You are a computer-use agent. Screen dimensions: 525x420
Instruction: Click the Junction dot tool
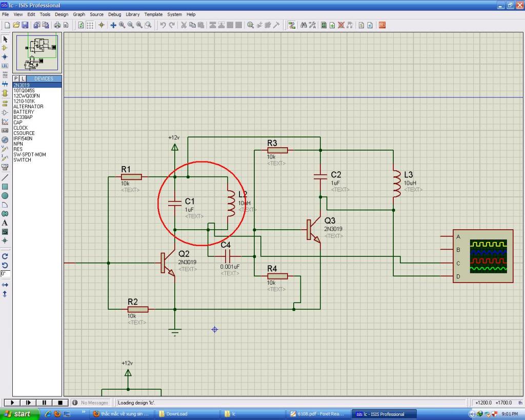[5, 56]
